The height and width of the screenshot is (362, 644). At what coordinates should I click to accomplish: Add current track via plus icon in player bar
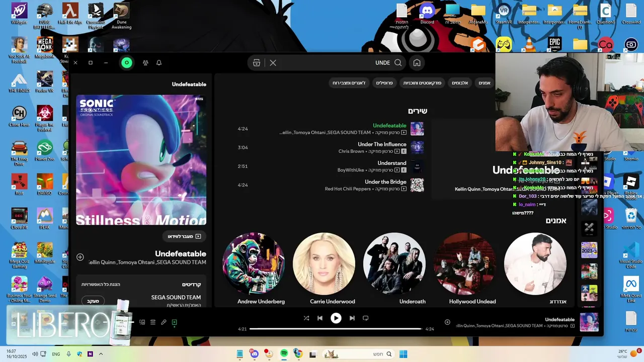(447, 322)
